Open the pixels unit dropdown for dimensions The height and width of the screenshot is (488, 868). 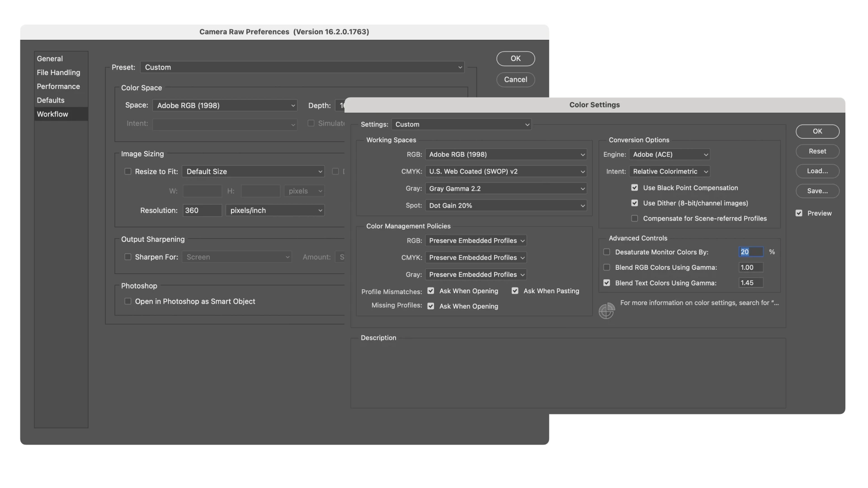304,191
